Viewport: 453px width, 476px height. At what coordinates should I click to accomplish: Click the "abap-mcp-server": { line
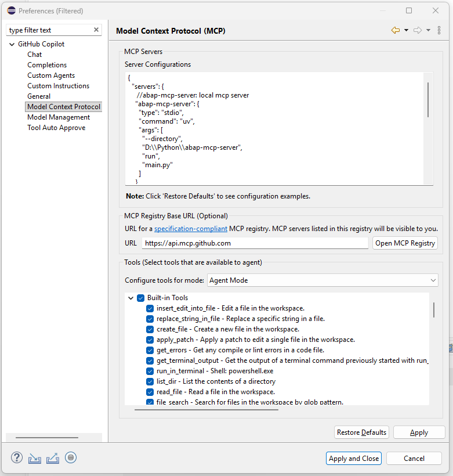[167, 104]
